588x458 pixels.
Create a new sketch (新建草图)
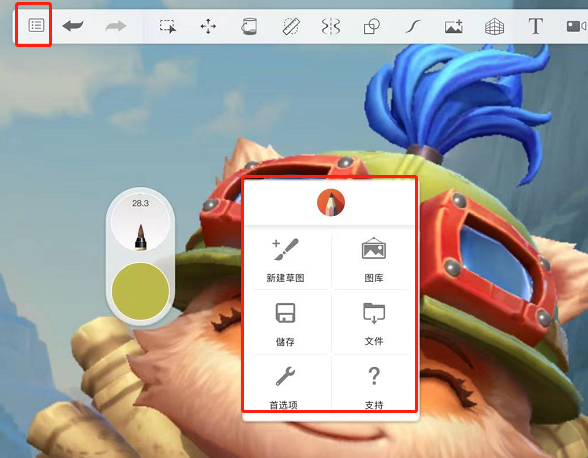click(x=285, y=260)
